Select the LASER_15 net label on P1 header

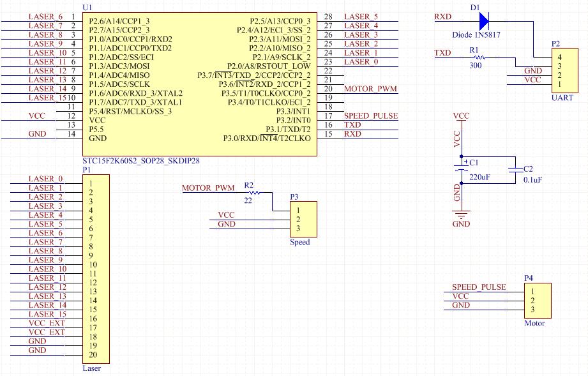click(47, 314)
